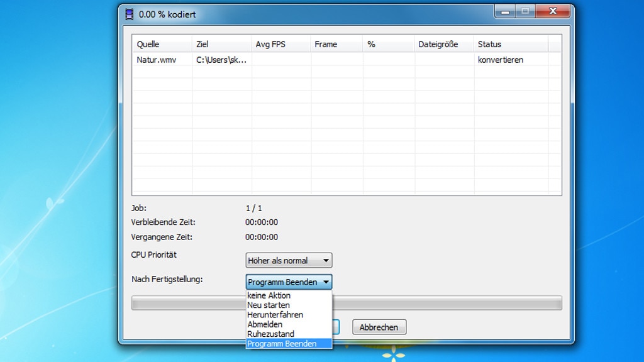Image resolution: width=644 pixels, height=362 pixels.
Task: Click the Frame column header
Action: (336, 44)
